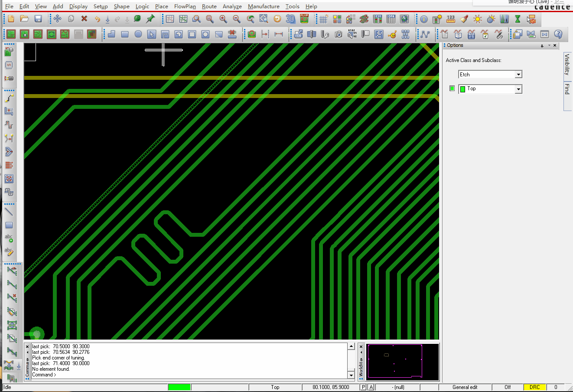Image resolution: width=573 pixels, height=392 pixels.
Task: Click the red X Delete icon
Action: (x=84, y=19)
